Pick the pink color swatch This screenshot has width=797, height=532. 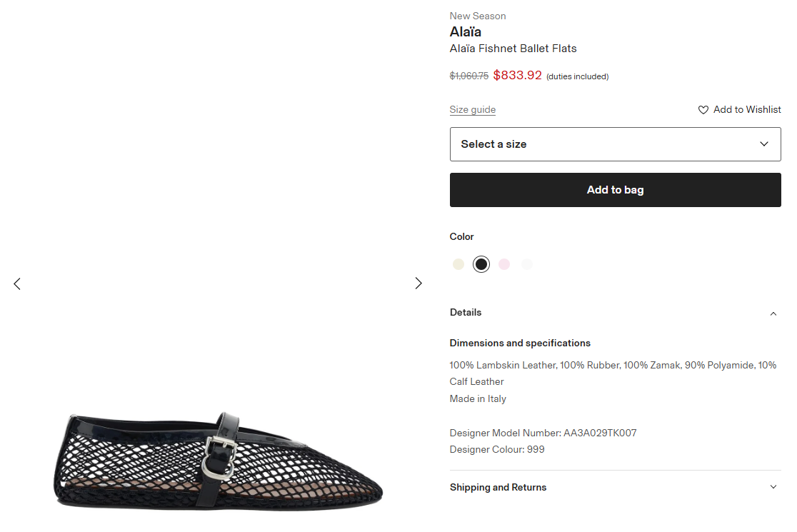(504, 264)
